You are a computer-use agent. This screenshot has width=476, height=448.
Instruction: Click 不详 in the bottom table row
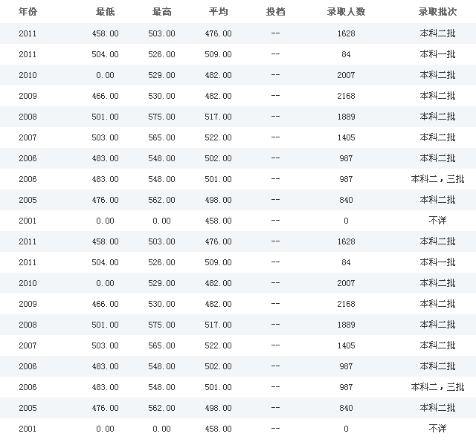tap(437, 429)
